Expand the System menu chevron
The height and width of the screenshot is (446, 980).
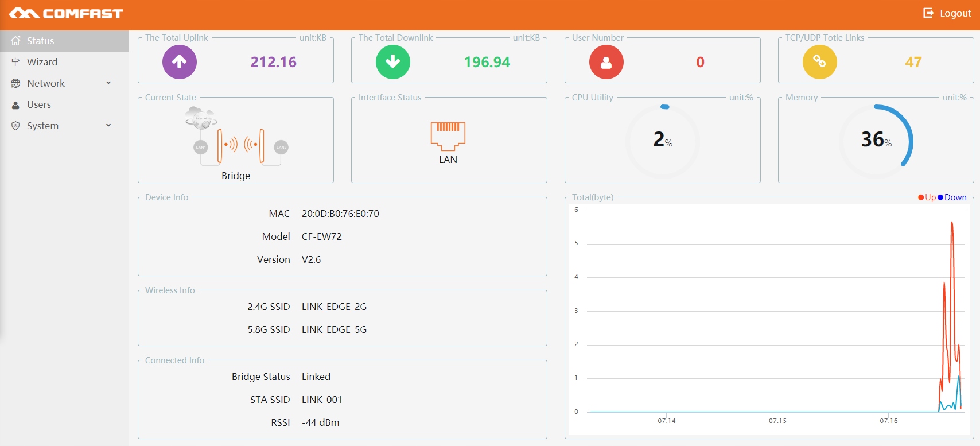tap(108, 126)
